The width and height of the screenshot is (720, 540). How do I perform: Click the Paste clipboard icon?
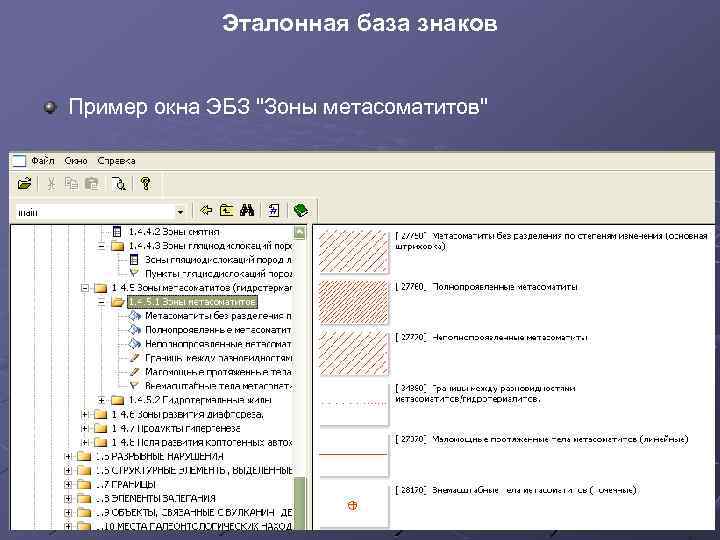coord(92,184)
